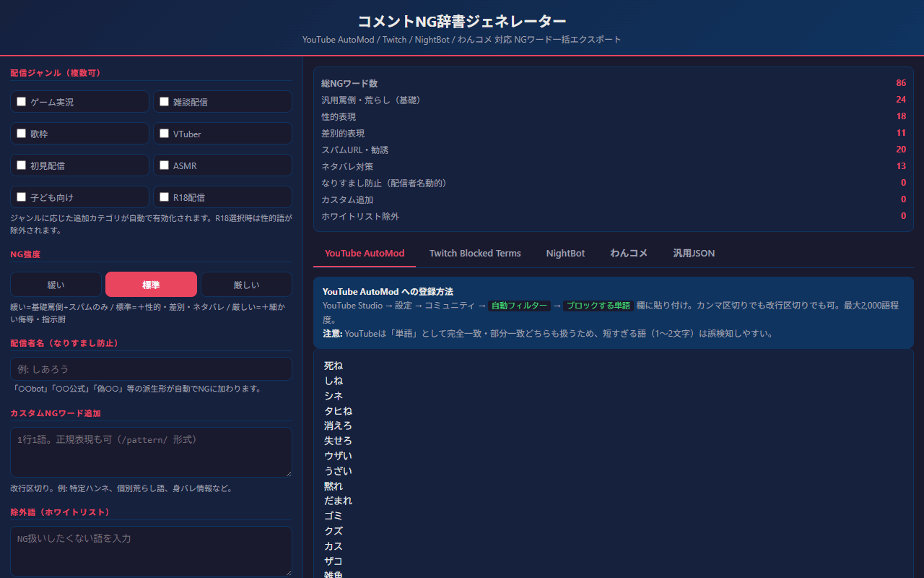Click the 汎用罵倒・荒らし（基礎） stat row
Screen dimensions: 924x578
[x=614, y=100]
